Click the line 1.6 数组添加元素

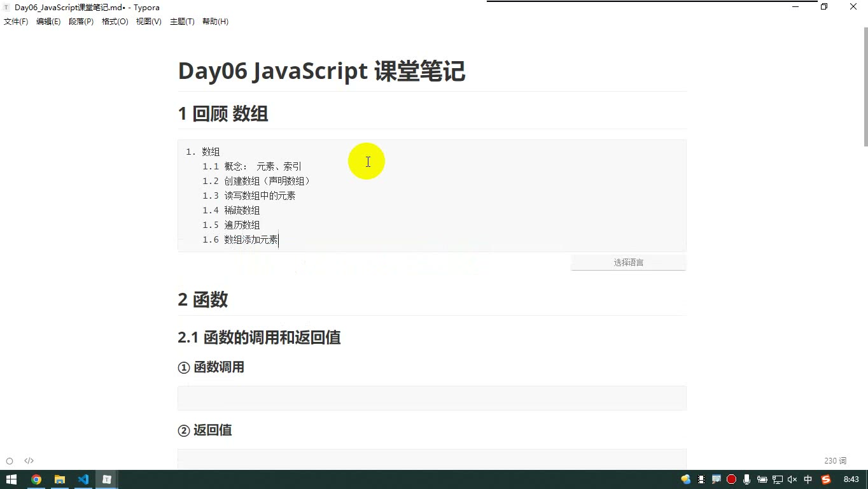coord(240,240)
